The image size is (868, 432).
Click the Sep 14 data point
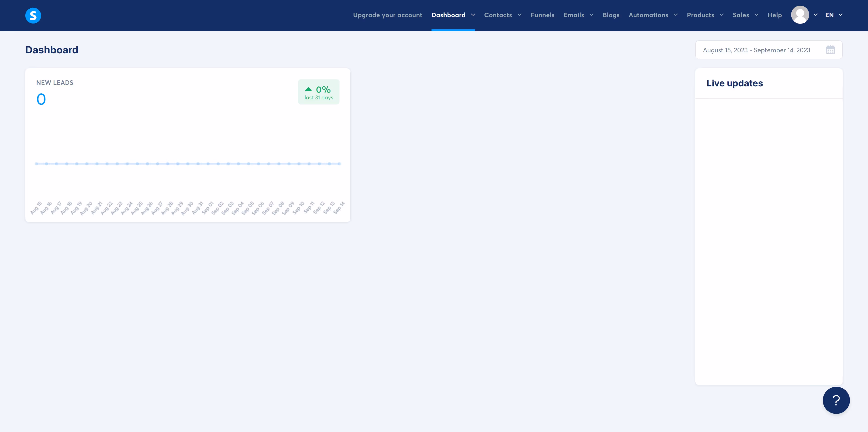click(x=339, y=164)
